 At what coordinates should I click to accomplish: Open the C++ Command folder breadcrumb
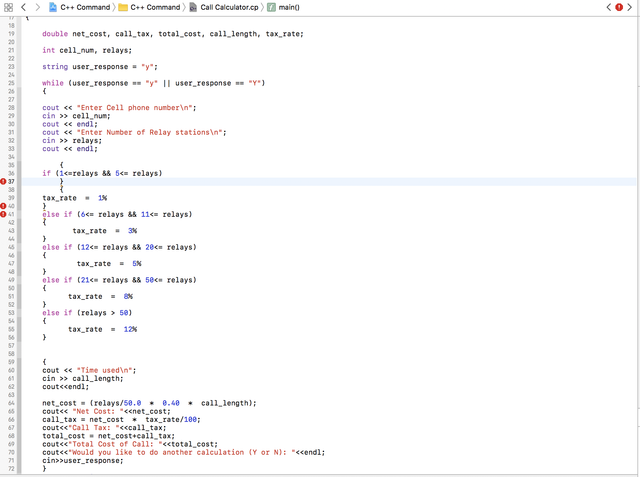click(x=149, y=7)
